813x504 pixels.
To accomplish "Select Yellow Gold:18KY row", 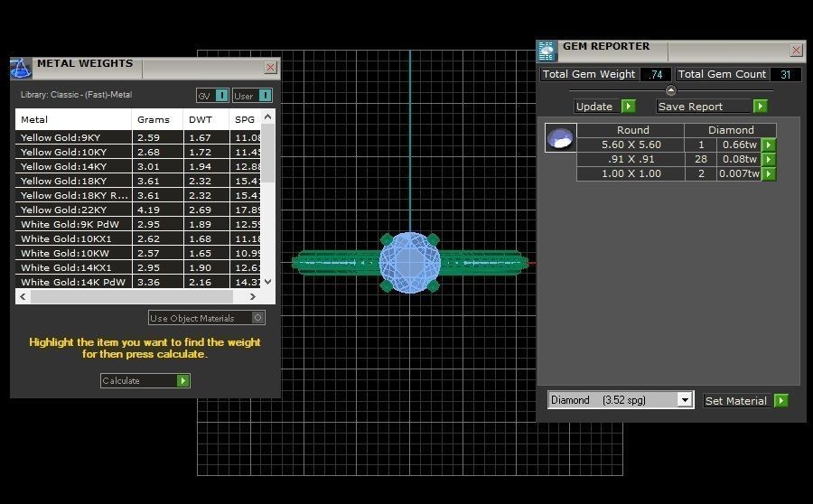I will [138, 181].
